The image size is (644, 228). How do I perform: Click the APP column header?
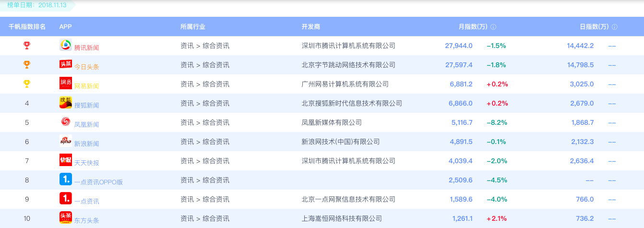(65, 27)
